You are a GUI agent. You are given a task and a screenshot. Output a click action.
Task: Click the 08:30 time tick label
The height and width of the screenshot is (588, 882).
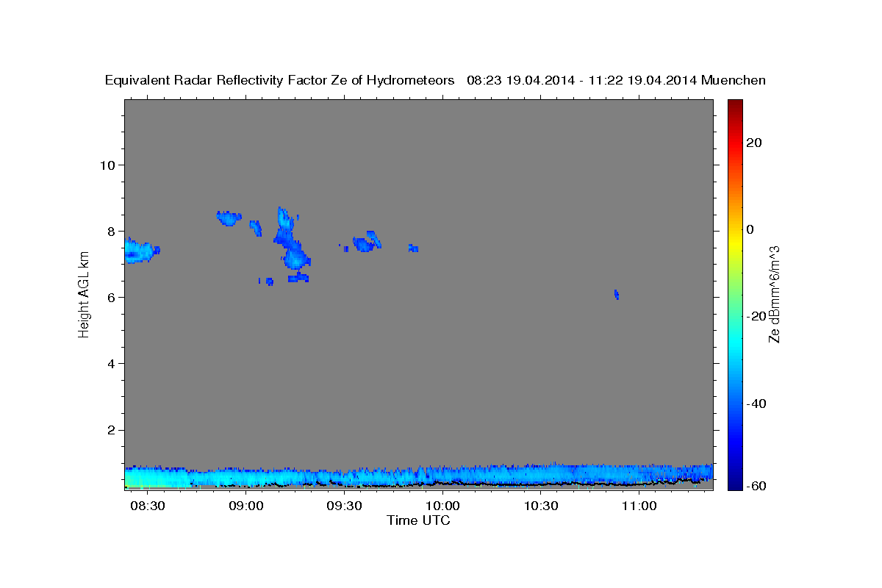click(x=148, y=506)
